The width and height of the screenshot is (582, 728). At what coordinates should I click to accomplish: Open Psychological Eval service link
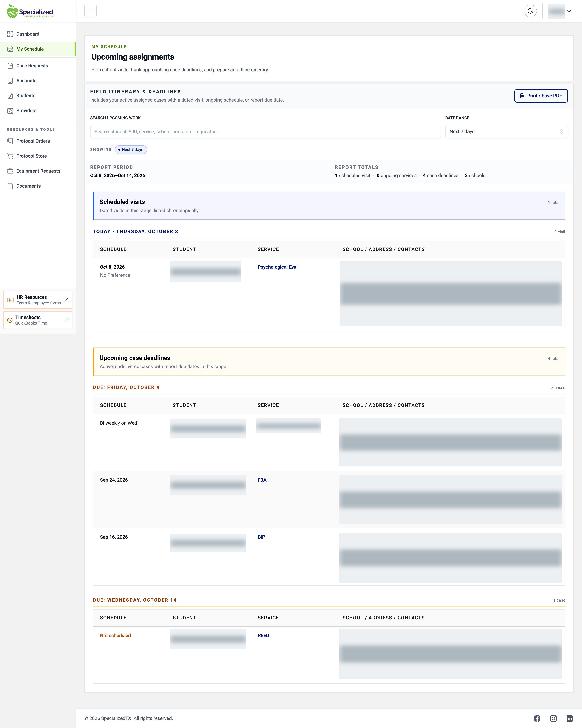(x=278, y=267)
